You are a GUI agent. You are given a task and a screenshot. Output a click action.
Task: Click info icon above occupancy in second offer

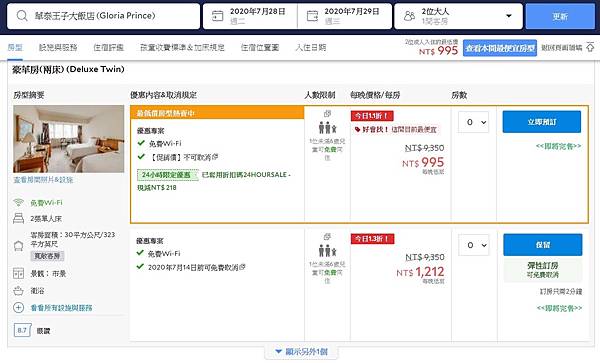point(327,236)
